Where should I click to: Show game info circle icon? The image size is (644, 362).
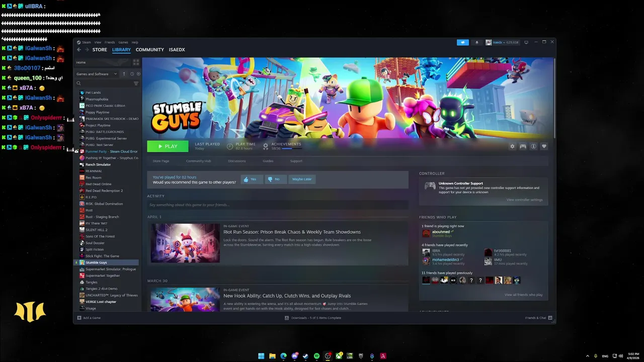click(x=533, y=146)
